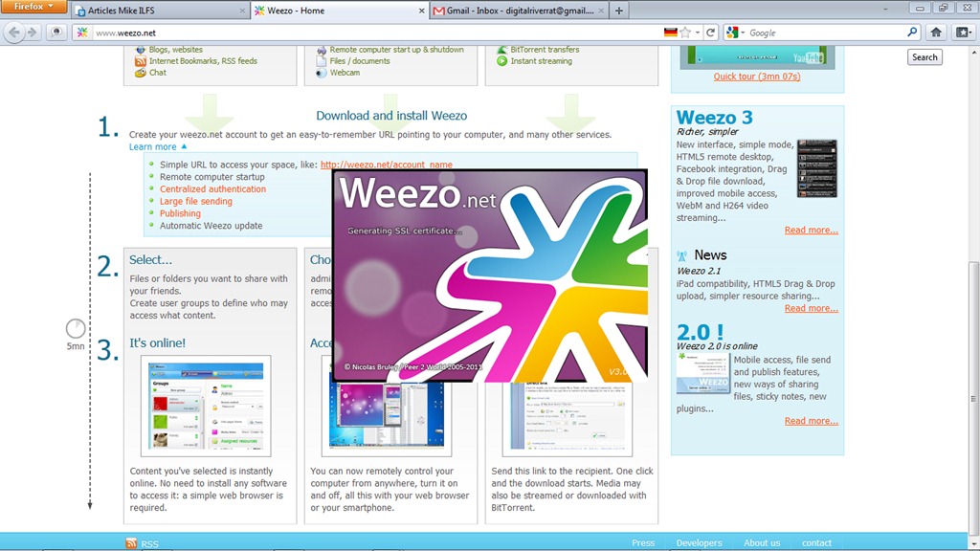Collapse the Learn more section
980x551 pixels.
pos(158,146)
